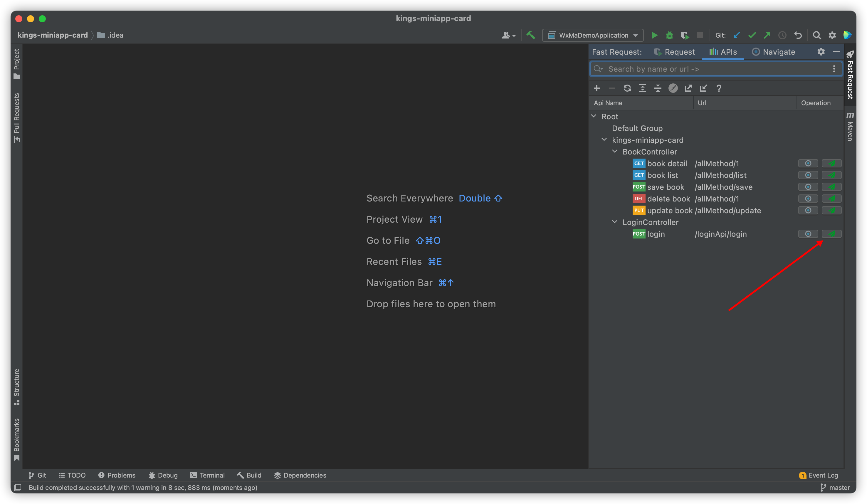Open the Terminal tool window

click(x=207, y=475)
